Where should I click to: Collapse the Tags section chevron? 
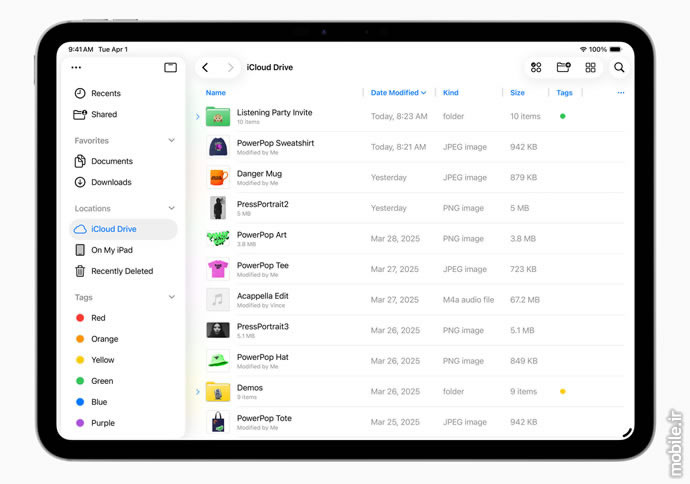coord(172,297)
